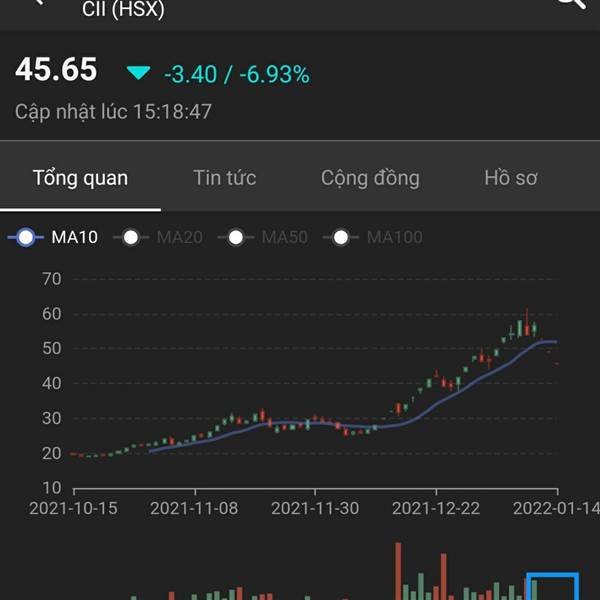
Task: Click the change value -3.40 / -6.93%
Action: pos(237,74)
